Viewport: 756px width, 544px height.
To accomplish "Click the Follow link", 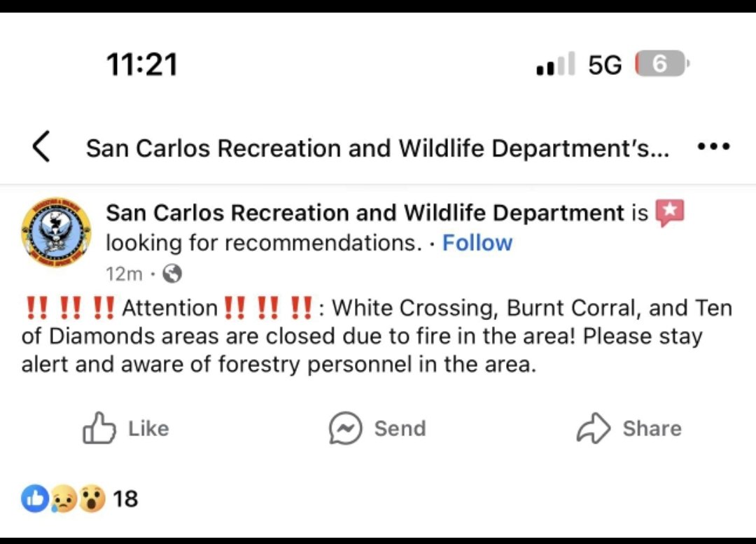I will pyautogui.click(x=477, y=243).
